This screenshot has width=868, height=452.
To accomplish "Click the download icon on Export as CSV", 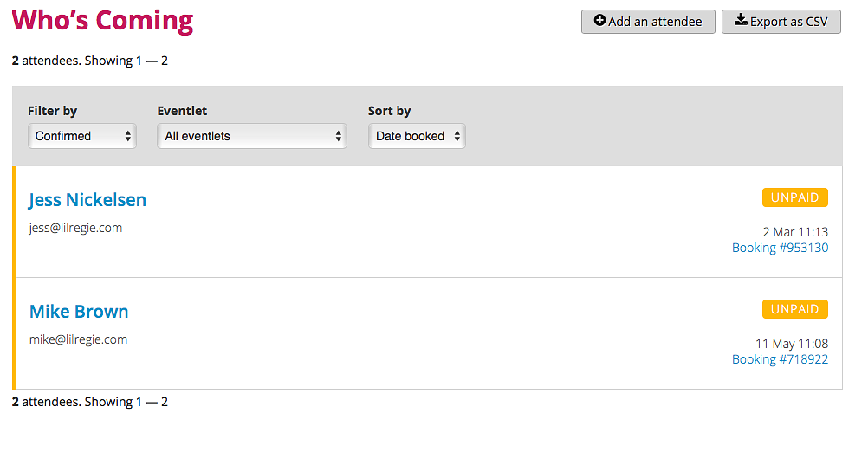I will coord(741,20).
